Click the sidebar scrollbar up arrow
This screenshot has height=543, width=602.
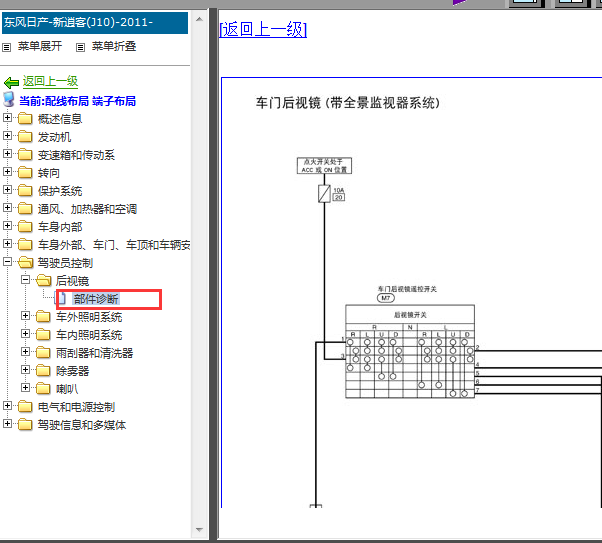[199, 19]
